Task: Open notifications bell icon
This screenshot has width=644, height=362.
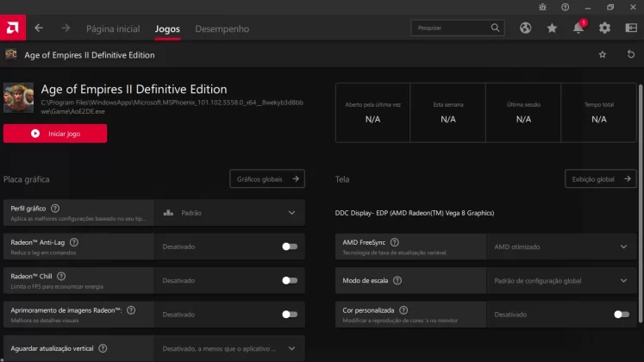Action: (578, 28)
